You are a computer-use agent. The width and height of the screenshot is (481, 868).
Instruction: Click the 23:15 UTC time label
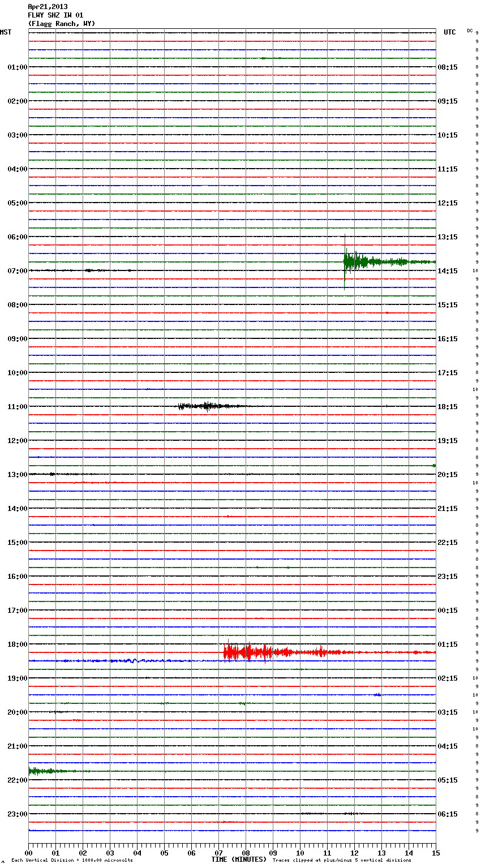448,577
